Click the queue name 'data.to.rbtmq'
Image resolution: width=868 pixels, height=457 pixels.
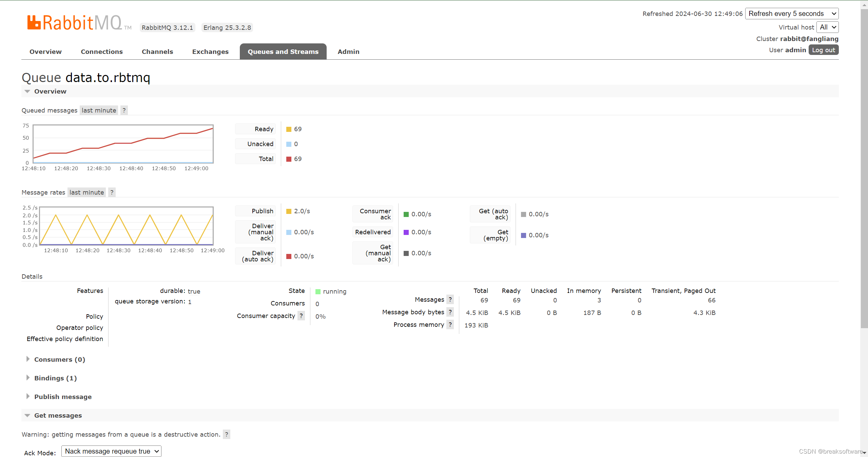(108, 78)
